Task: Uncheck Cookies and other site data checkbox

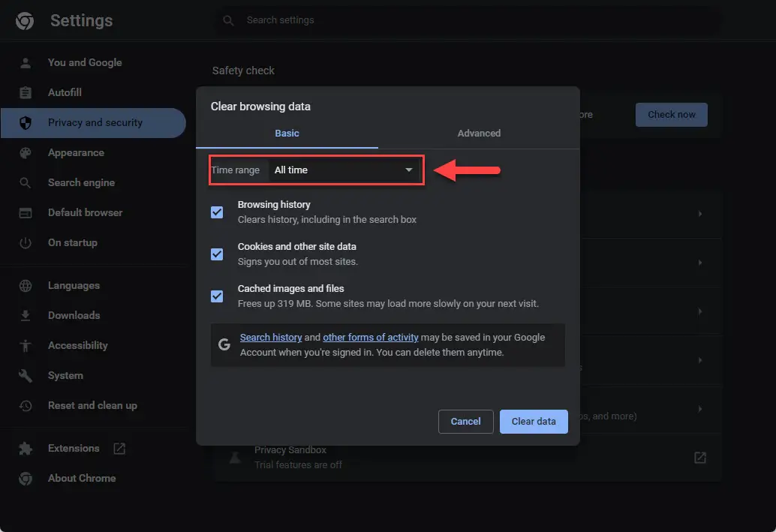Action: [x=217, y=254]
